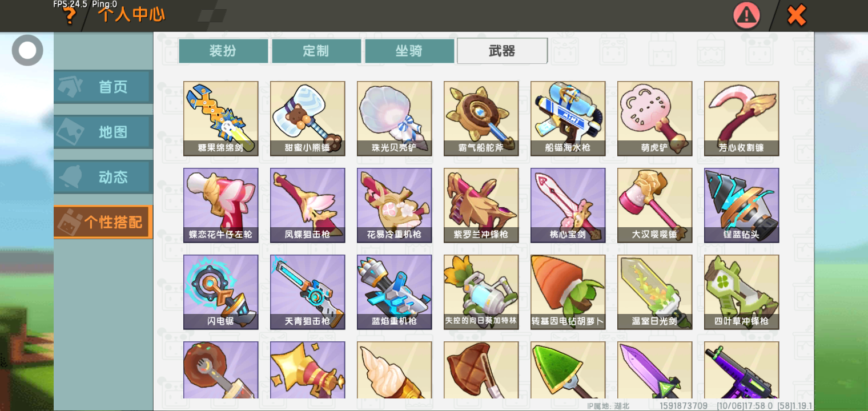Select the 转基因电钻胡萝卜 carrot drill
The image size is (868, 411).
pyautogui.click(x=568, y=292)
